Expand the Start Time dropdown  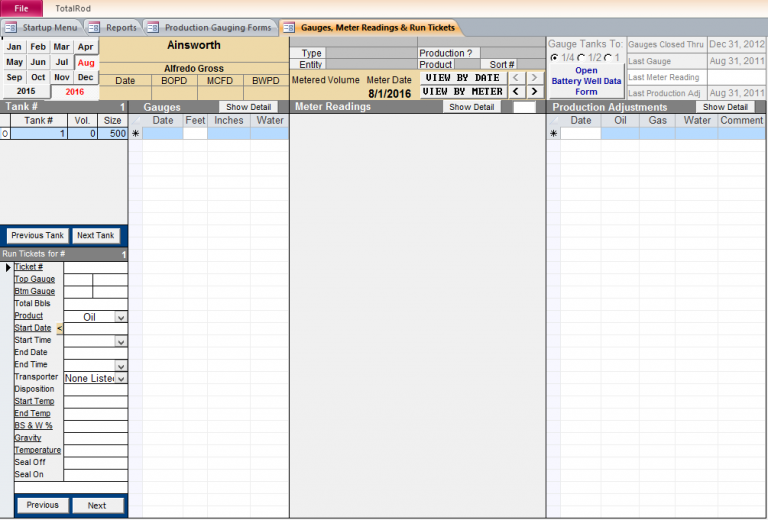120,342
